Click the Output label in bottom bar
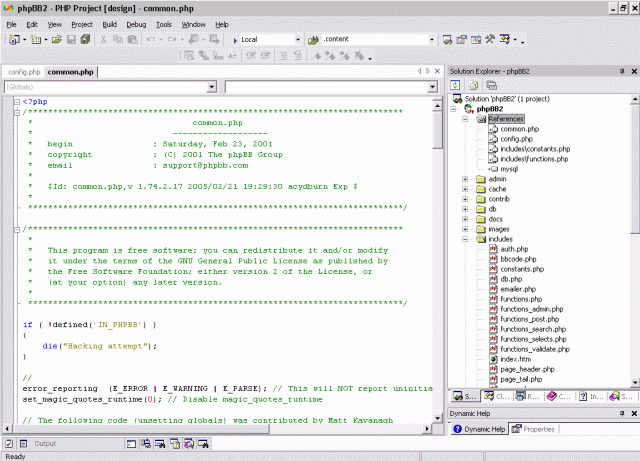 [x=45, y=443]
